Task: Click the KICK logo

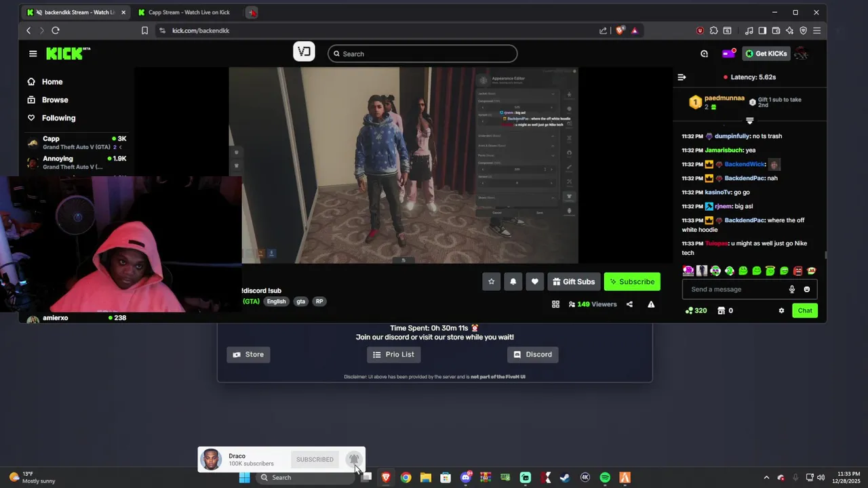Action: (68, 54)
